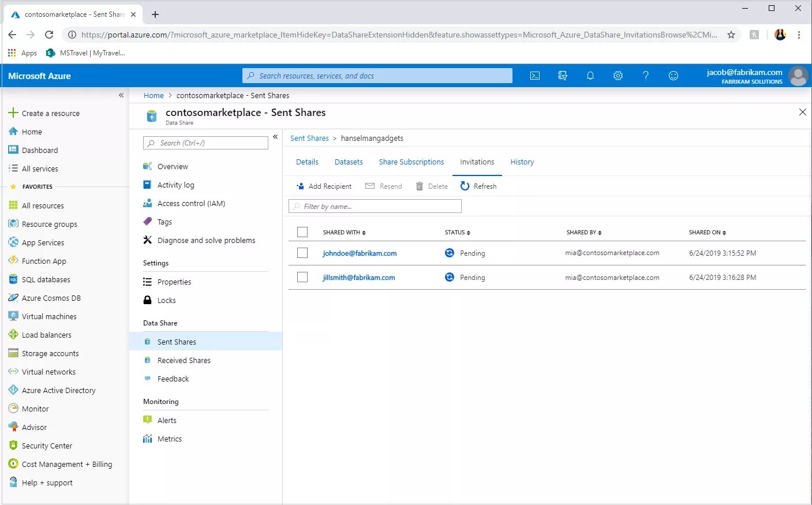The width and height of the screenshot is (812, 505).
Task: Open jillsmith@fabrikam.com invitation link
Action: (359, 277)
